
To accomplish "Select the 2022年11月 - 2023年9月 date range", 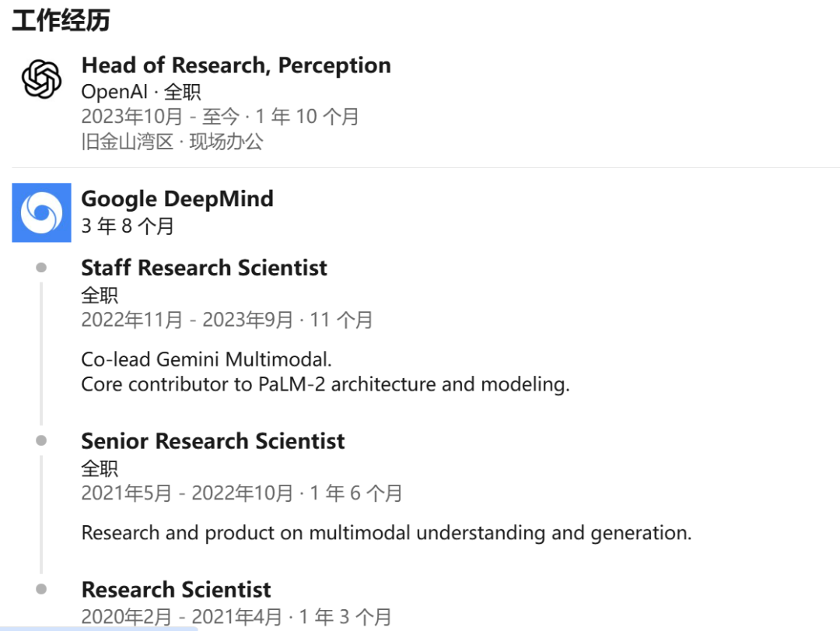I will click(187, 320).
